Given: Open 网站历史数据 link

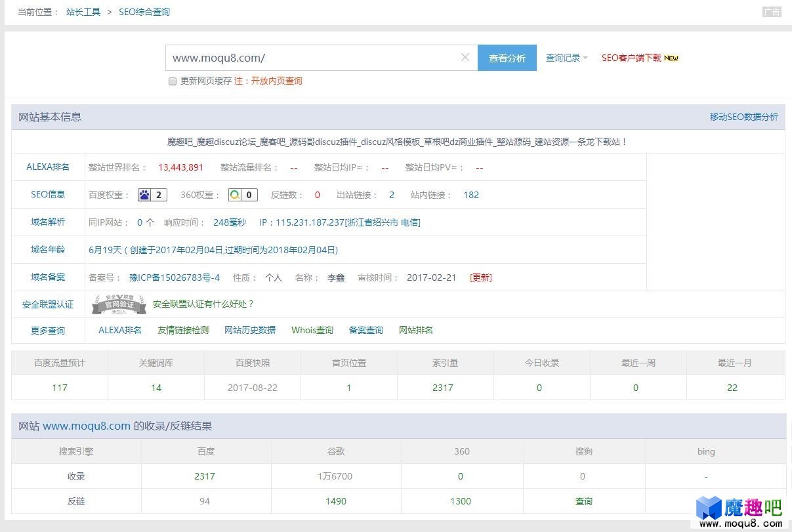Looking at the screenshot, I should (x=250, y=330).
